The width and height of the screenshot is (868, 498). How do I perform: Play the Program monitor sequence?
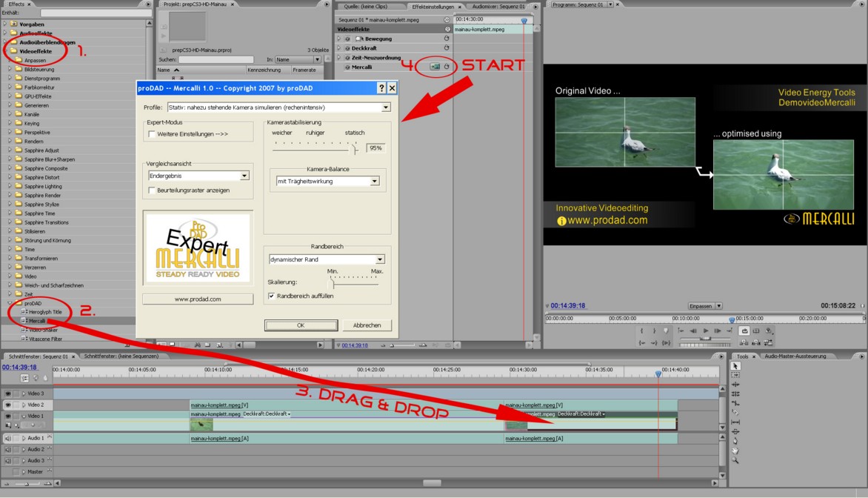point(706,331)
